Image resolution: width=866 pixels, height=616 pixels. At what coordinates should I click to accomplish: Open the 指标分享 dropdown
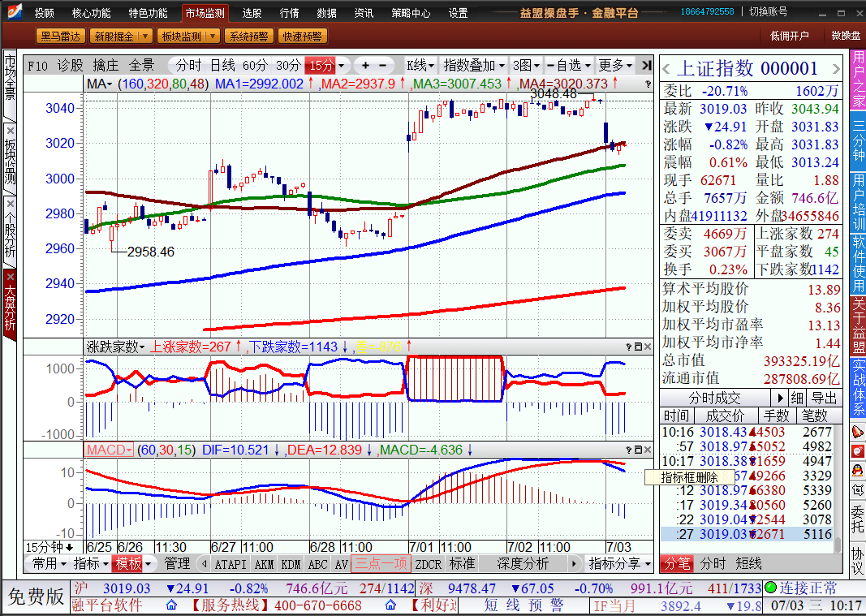coord(619,563)
